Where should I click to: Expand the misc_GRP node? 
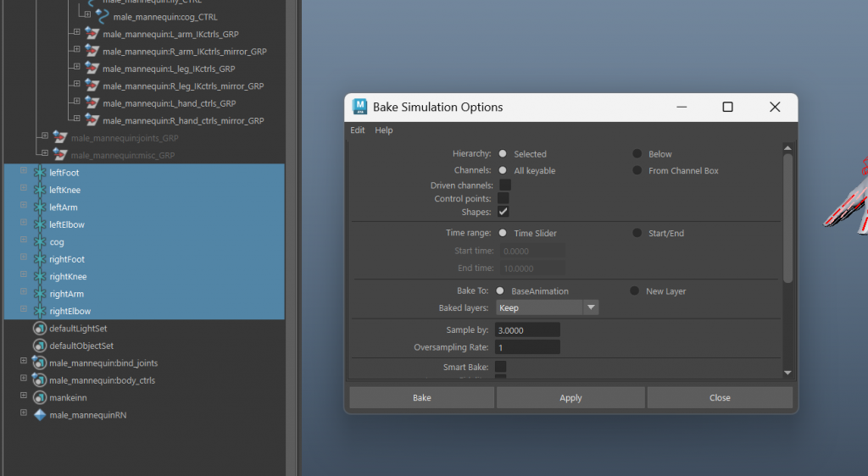pos(44,152)
